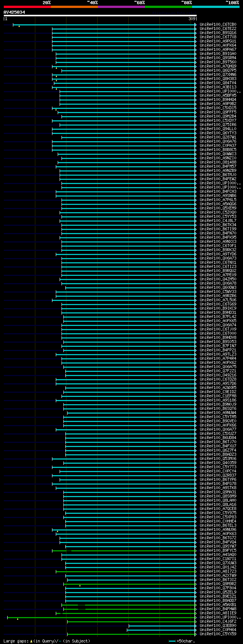The width and height of the screenshot is (243, 644).
Task: Select label UniRef100_B6SQT6
Action: click(x=218, y=409)
